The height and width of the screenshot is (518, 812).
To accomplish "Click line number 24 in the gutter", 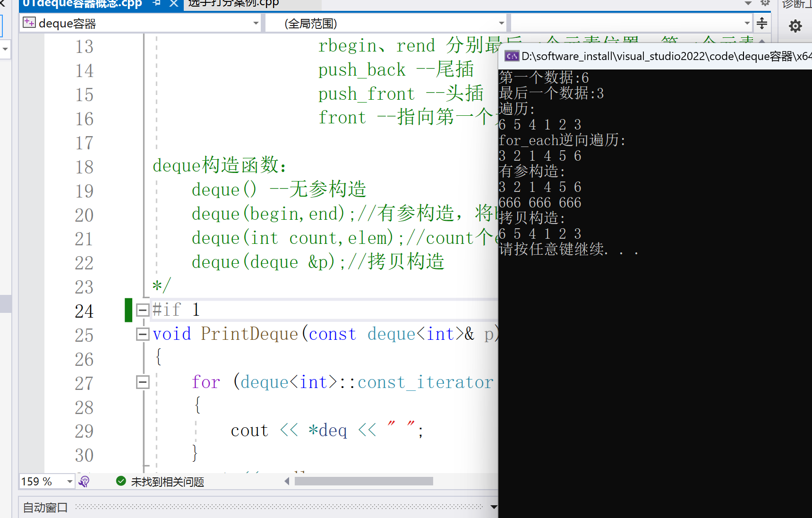I will 84,311.
